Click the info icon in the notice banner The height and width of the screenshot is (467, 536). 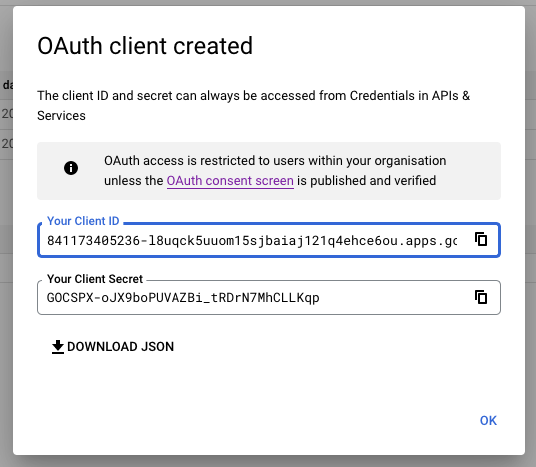(71, 168)
